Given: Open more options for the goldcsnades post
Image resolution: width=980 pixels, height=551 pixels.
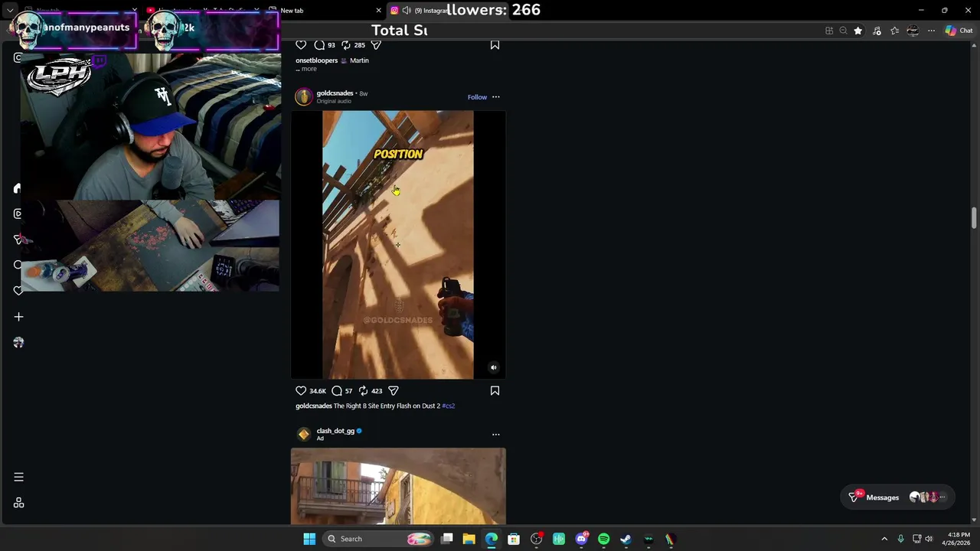Looking at the screenshot, I should 495,97.
